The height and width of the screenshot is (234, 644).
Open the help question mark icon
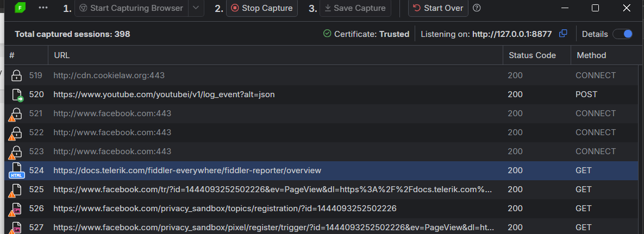477,8
